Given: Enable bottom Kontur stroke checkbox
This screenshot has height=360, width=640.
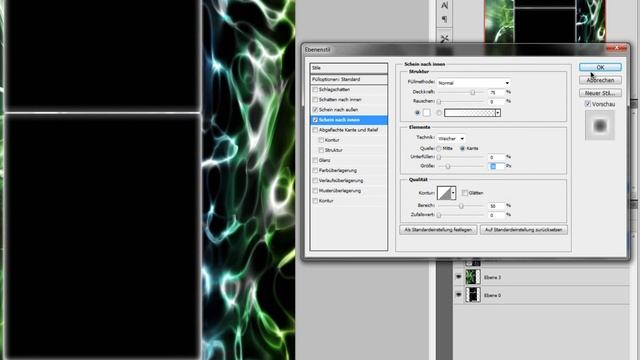Looking at the screenshot, I should 315,201.
